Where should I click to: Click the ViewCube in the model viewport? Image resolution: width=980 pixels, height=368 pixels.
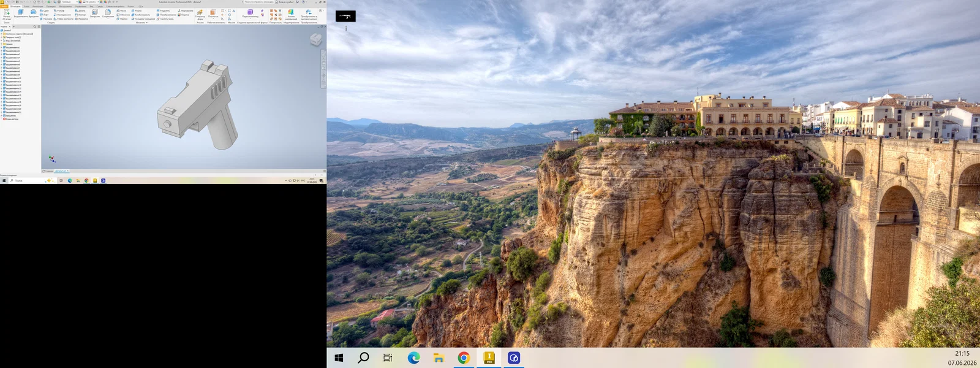click(x=315, y=39)
